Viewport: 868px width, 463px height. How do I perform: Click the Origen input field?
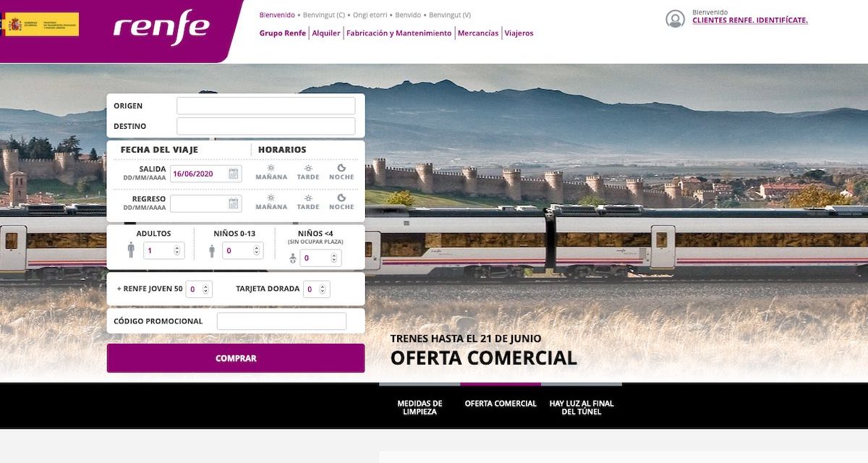point(265,106)
